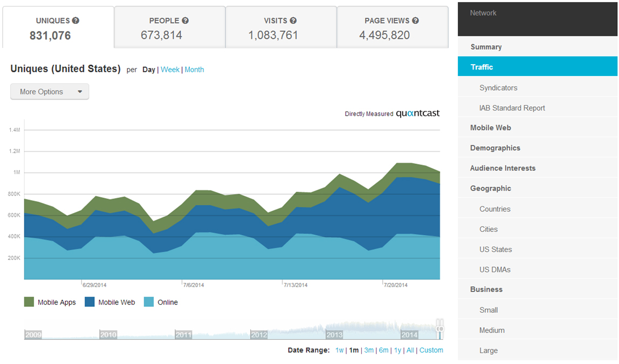Screen dimensions: 619x364
Task: Click the Visits help icon
Action: pos(294,20)
